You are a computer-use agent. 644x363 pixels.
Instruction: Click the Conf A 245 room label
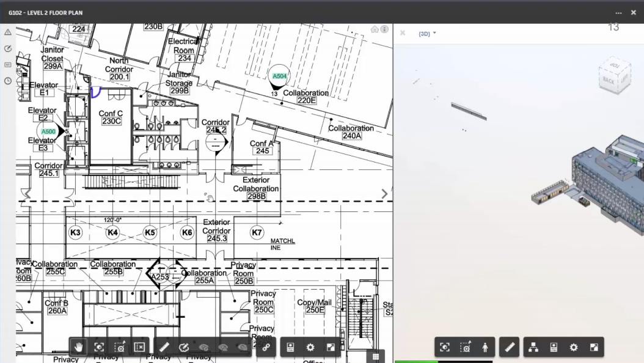pyautogui.click(x=262, y=147)
